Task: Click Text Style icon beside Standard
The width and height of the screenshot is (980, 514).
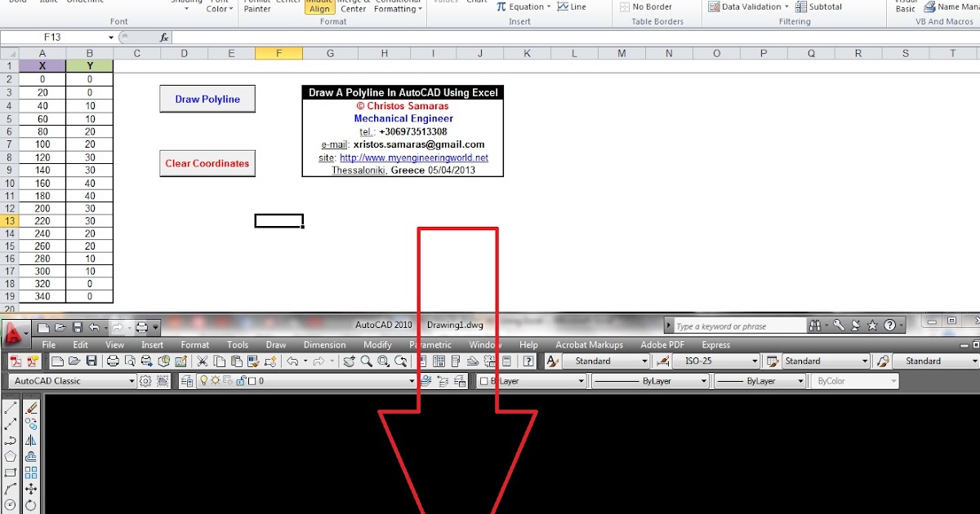Action: [552, 361]
